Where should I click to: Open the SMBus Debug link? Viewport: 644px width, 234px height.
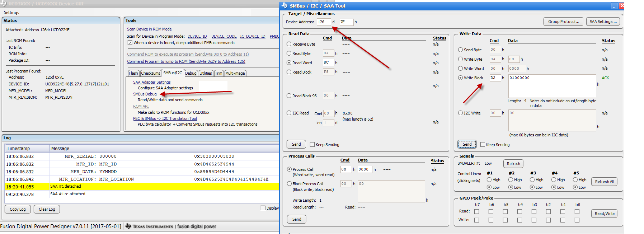click(145, 94)
